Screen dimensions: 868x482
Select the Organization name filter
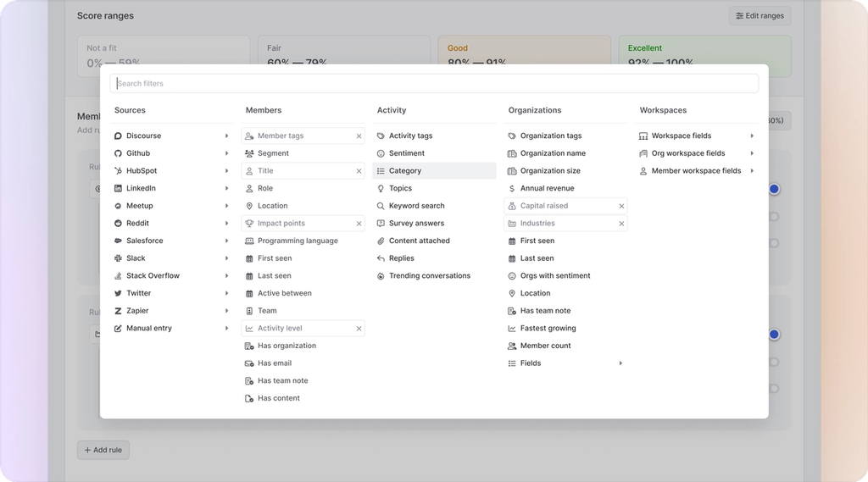565,153
